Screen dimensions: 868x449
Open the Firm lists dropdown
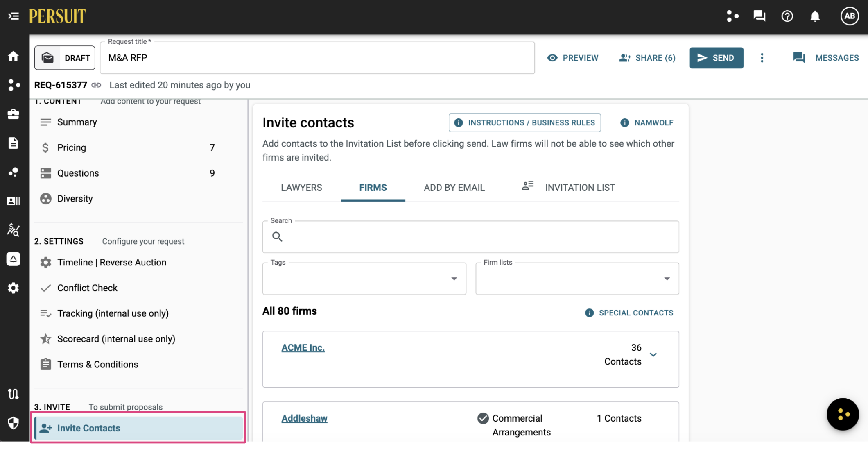point(577,279)
